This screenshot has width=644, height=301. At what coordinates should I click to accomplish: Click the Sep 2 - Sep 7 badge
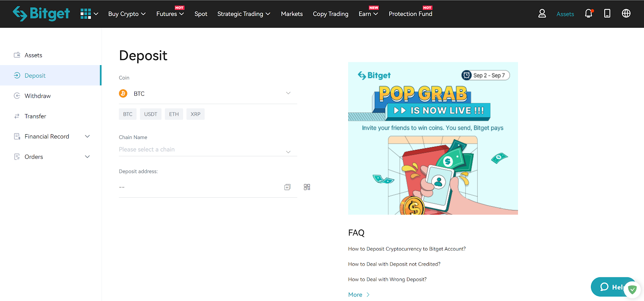pos(485,75)
